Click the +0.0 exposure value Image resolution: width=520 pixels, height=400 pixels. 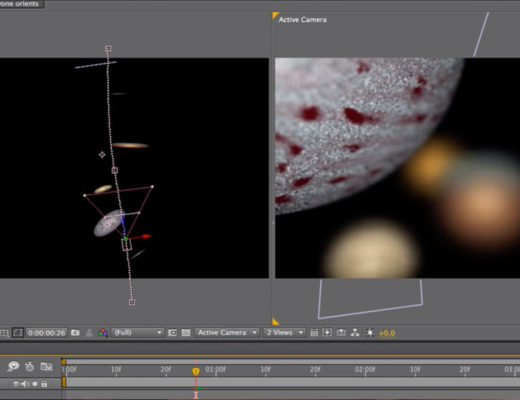tap(387, 333)
